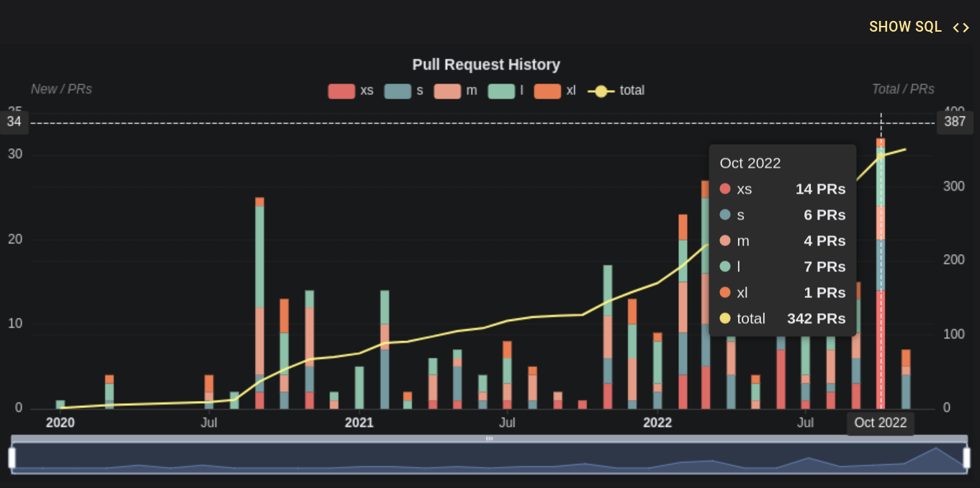Click the xl 1 PRs row in tooltip
980x488 pixels.
point(785,292)
